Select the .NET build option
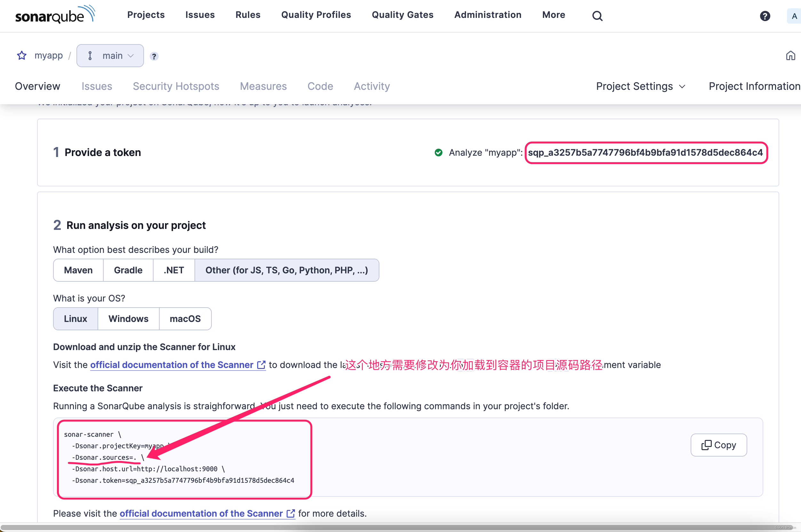Screen dimensions: 801x532 click(x=173, y=270)
